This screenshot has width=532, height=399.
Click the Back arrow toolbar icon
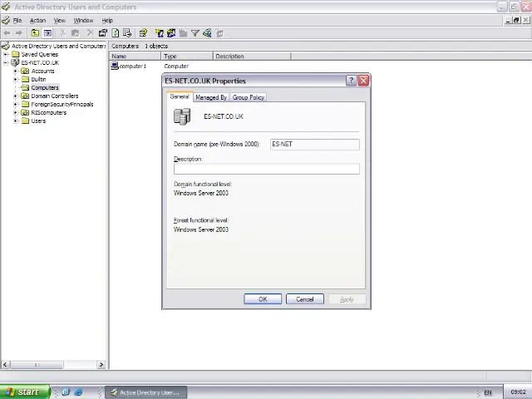click(7, 33)
